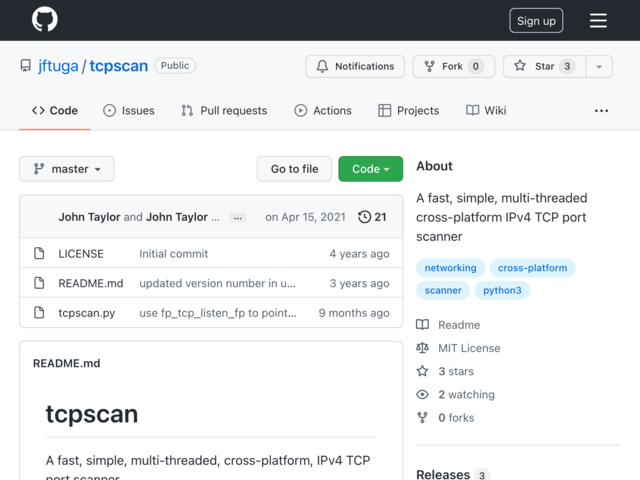The image size is (640, 480).
Task: Click the Readme book icon in About
Action: (x=422, y=325)
